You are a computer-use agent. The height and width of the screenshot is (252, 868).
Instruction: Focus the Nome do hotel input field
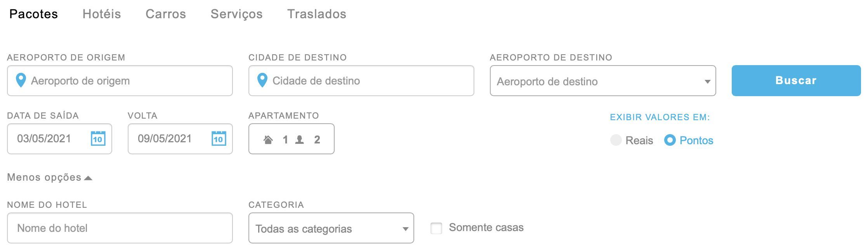click(x=120, y=228)
